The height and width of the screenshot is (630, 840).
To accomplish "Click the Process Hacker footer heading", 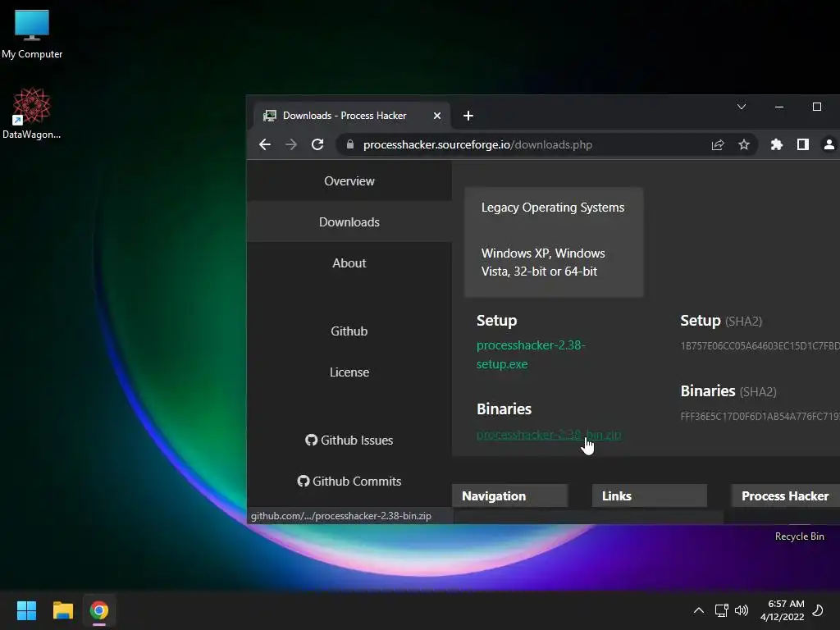I will [x=785, y=496].
